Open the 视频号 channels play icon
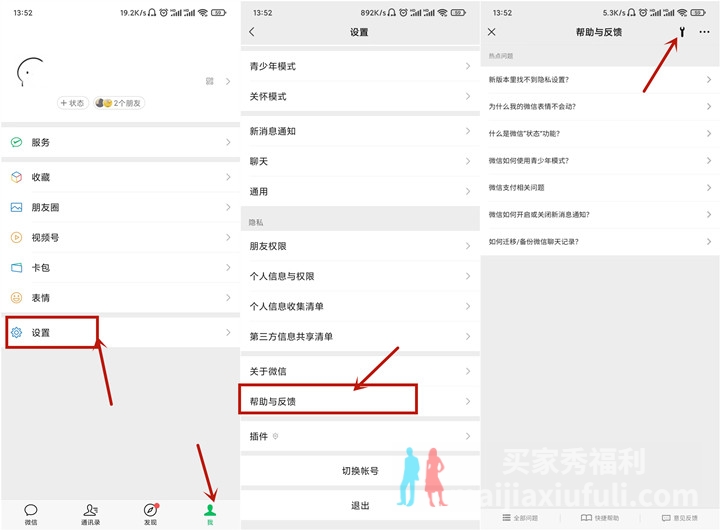Image resolution: width=720 pixels, height=530 pixels. click(x=17, y=237)
